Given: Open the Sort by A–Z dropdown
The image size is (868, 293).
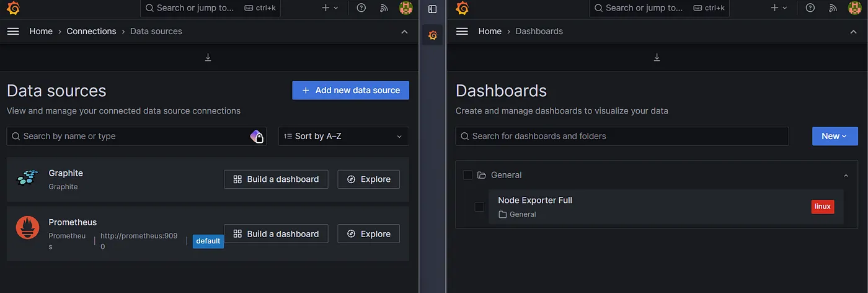Looking at the screenshot, I should pos(343,136).
